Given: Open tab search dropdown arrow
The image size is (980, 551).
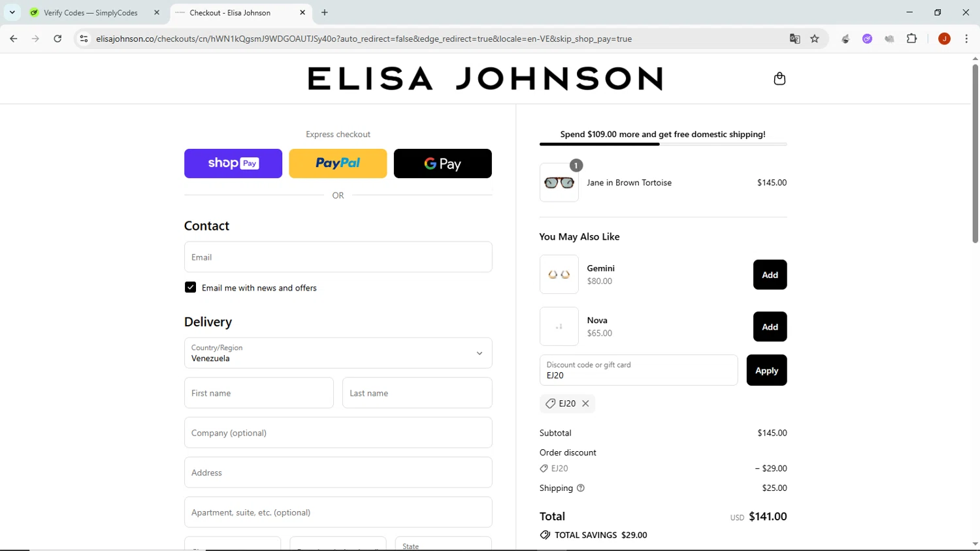Looking at the screenshot, I should click(x=12, y=12).
